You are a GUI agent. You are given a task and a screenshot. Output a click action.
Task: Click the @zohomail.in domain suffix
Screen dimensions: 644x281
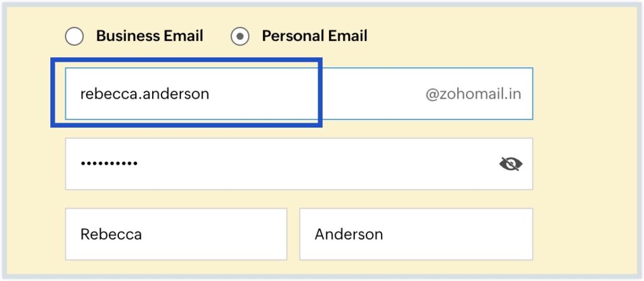pos(473,94)
